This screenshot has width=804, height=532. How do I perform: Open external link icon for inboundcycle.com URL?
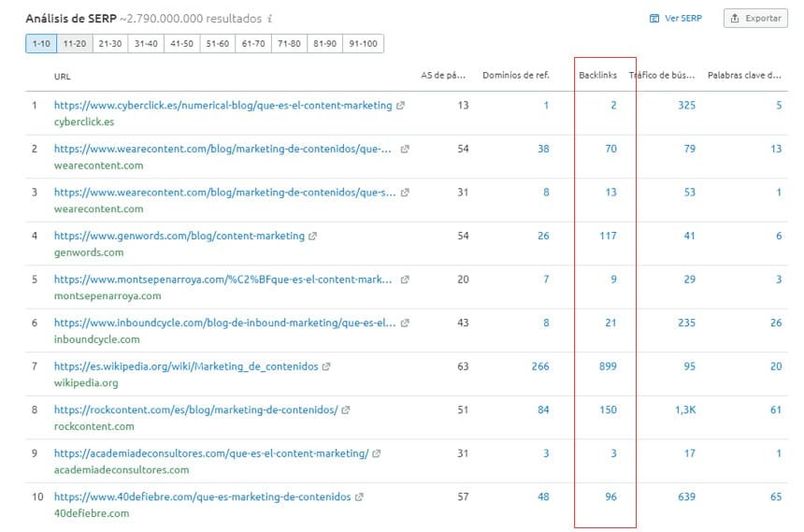point(405,324)
